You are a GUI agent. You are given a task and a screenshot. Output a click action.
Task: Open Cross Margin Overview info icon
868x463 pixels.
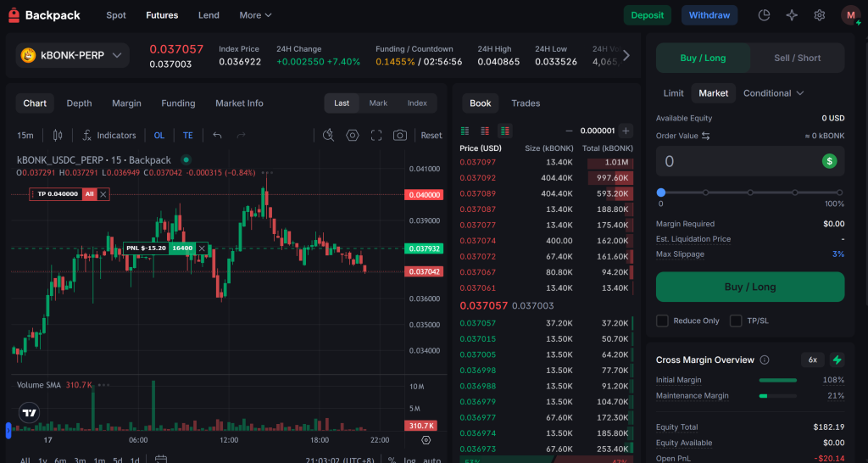765,360
